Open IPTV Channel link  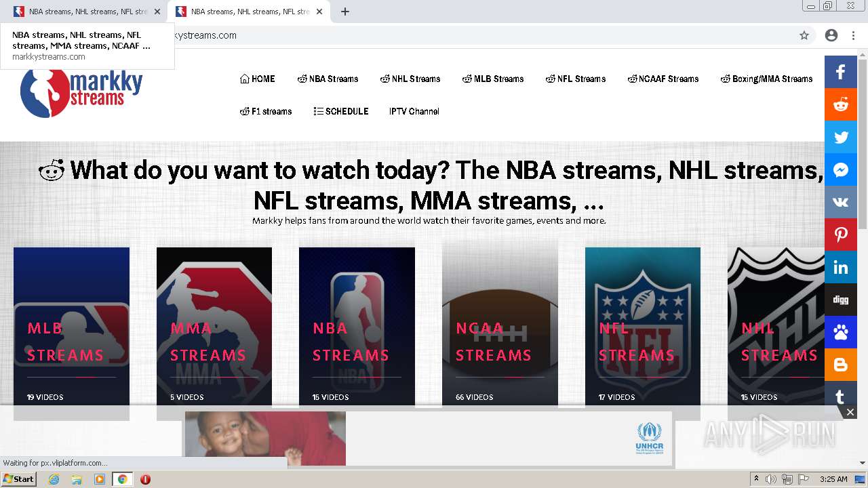414,111
